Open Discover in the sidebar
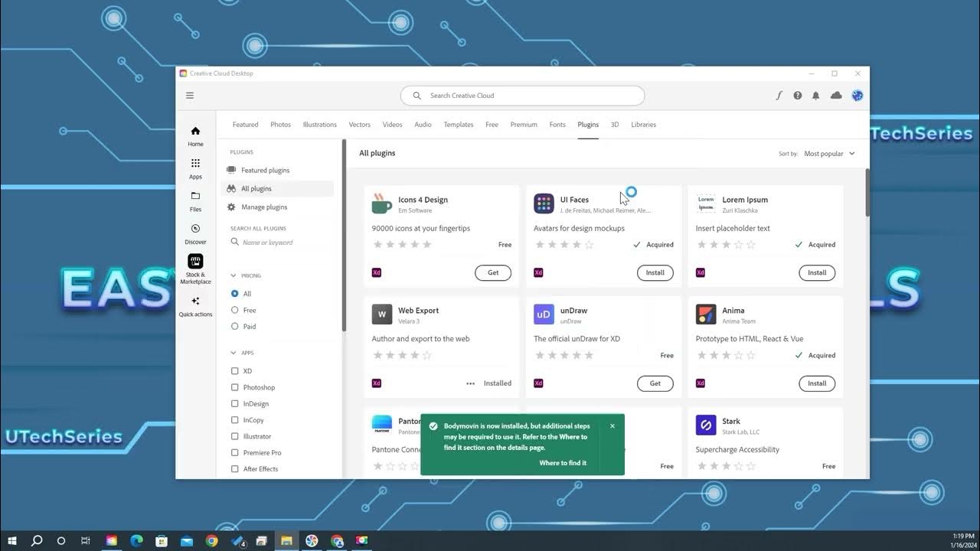This screenshot has width=980, height=551. 195,234
